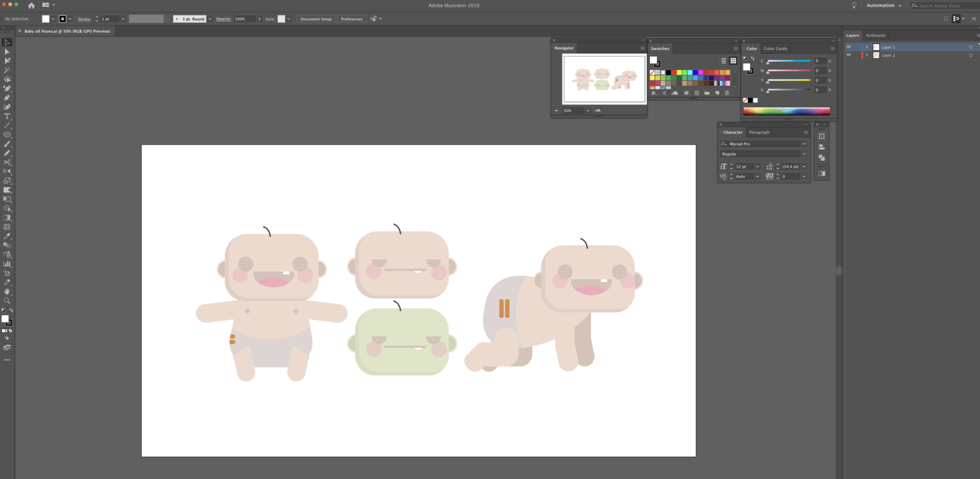The image size is (980, 479).
Task: Click the Home icon in the top bar
Action: [x=32, y=5]
